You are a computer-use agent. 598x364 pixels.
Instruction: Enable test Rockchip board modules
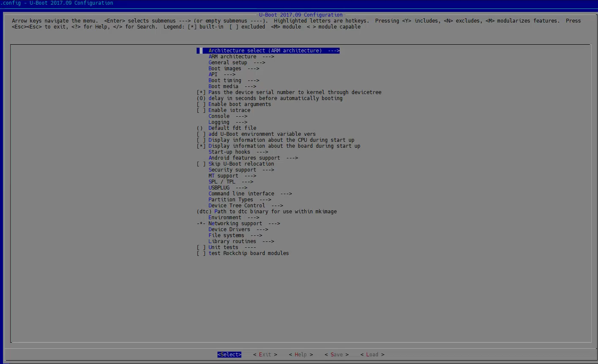(x=243, y=253)
